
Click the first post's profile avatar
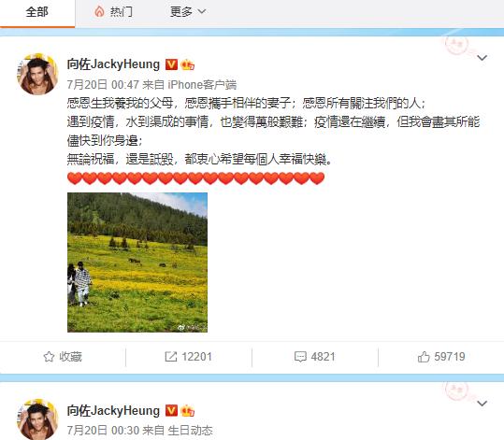(x=37, y=74)
